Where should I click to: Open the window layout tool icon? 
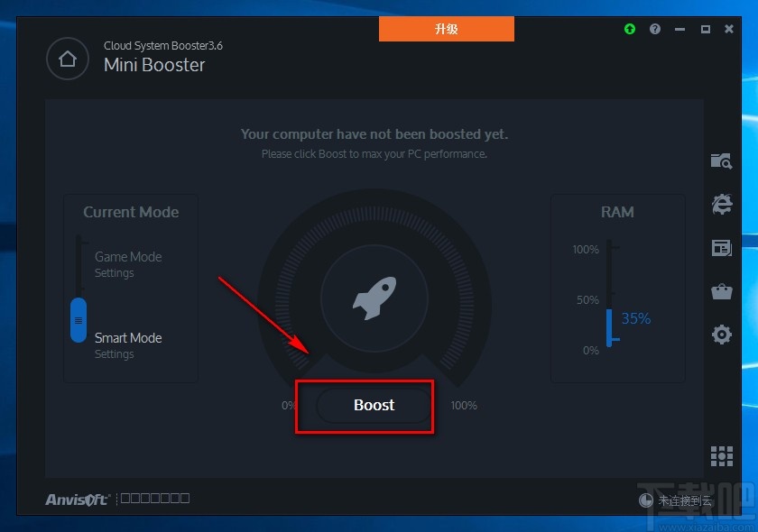click(x=722, y=248)
